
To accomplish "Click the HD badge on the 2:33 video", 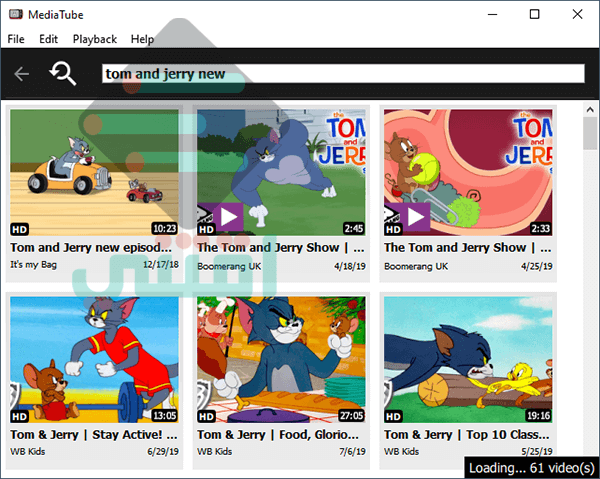I will [x=393, y=229].
